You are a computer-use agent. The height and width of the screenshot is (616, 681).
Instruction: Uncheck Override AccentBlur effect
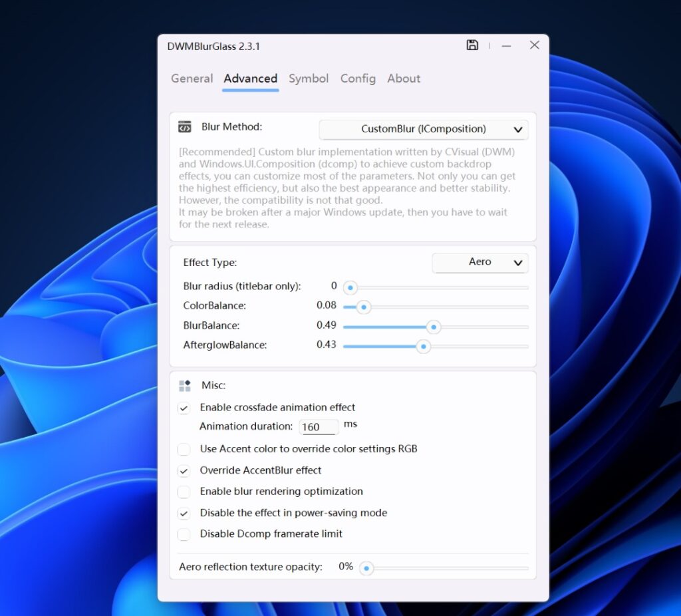point(184,470)
